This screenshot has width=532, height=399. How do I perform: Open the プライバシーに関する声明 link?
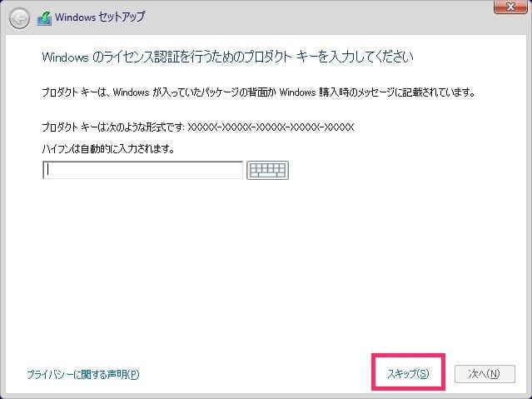coord(83,374)
